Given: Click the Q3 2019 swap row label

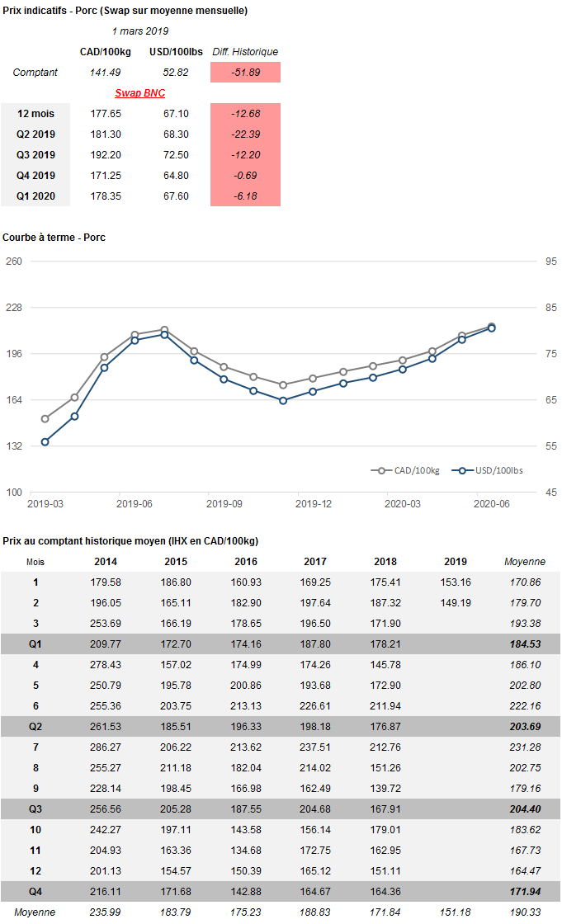Looking at the screenshot, I should coord(35,155).
